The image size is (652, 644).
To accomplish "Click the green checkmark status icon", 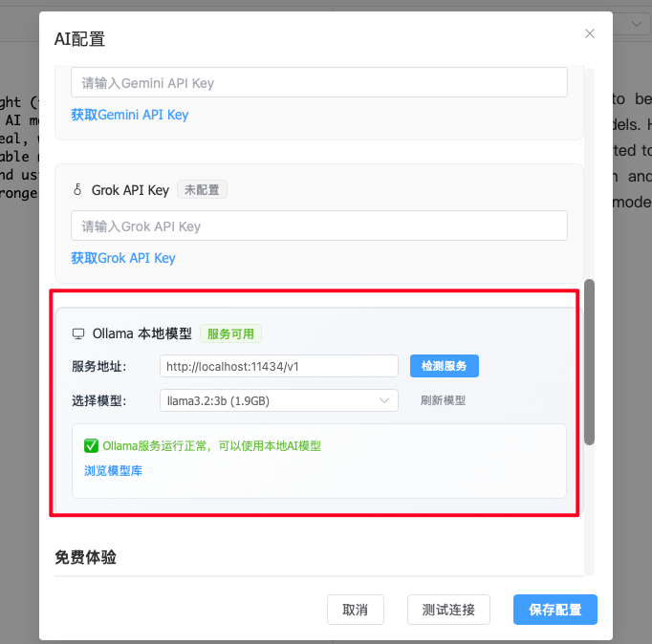I will point(91,446).
